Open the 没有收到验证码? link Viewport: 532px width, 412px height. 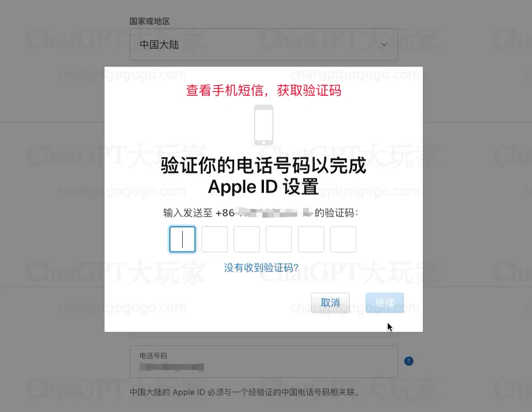(261, 268)
